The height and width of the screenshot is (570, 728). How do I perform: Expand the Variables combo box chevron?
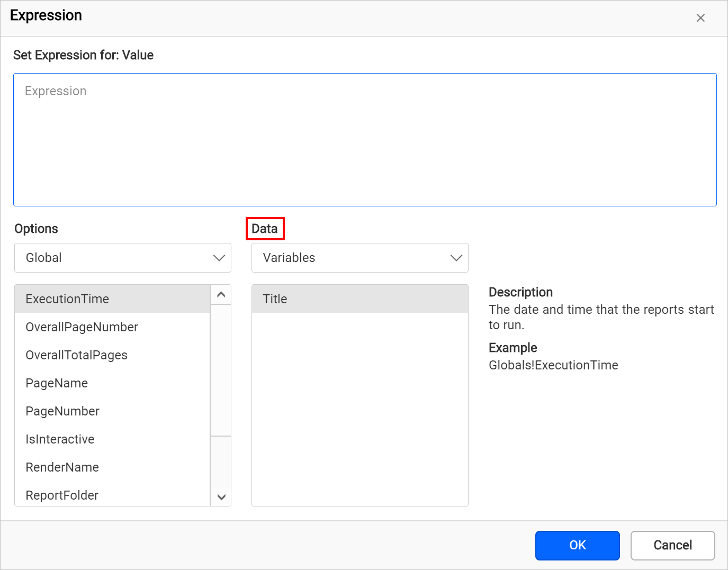click(x=455, y=258)
